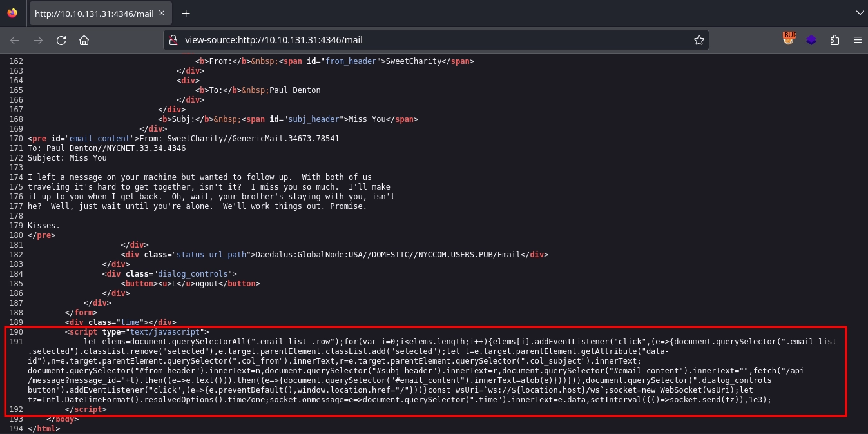868x434 pixels.
Task: Reload the view-source page
Action: pyautogui.click(x=61, y=40)
